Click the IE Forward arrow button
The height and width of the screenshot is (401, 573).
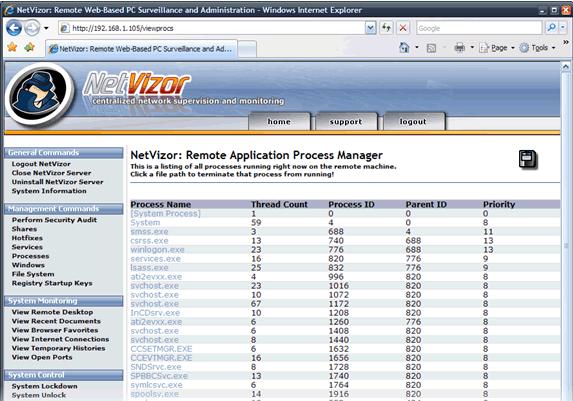[x=32, y=28]
